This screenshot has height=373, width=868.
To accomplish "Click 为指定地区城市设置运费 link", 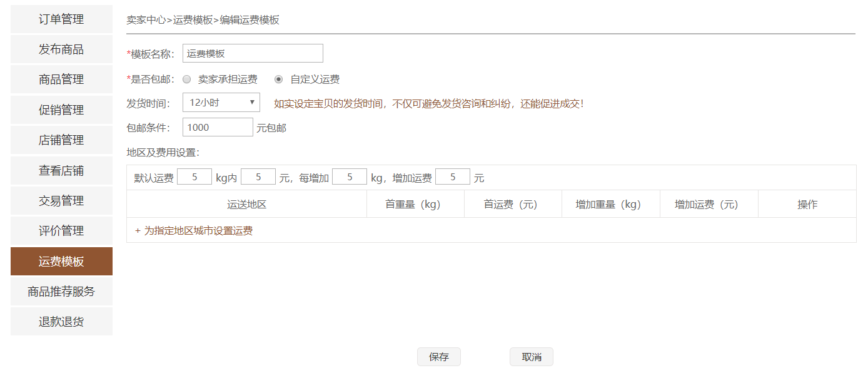I will [x=194, y=230].
